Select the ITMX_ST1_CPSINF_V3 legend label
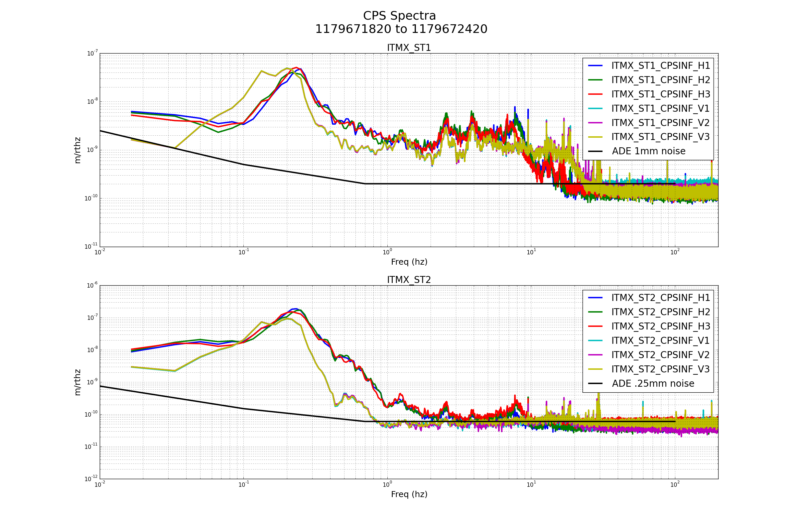 click(660, 137)
